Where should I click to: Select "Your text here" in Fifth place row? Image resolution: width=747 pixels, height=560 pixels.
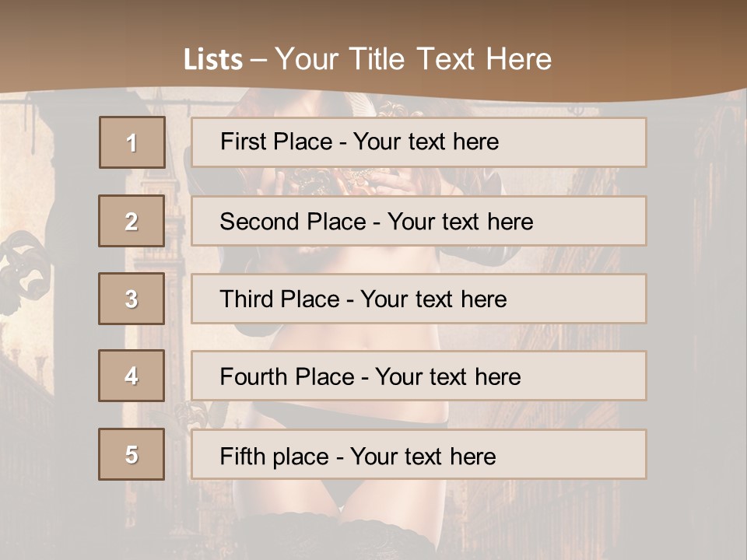[x=423, y=456]
